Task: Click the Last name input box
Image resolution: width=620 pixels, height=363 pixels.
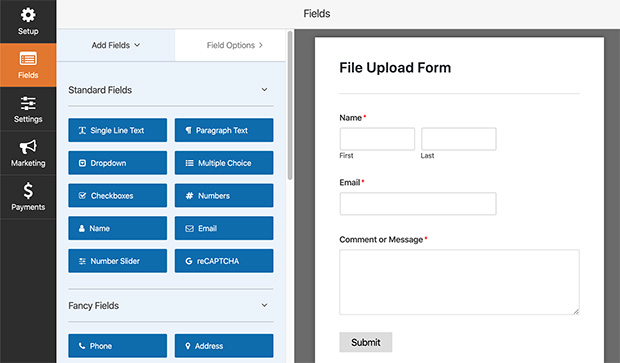Action: (x=459, y=139)
